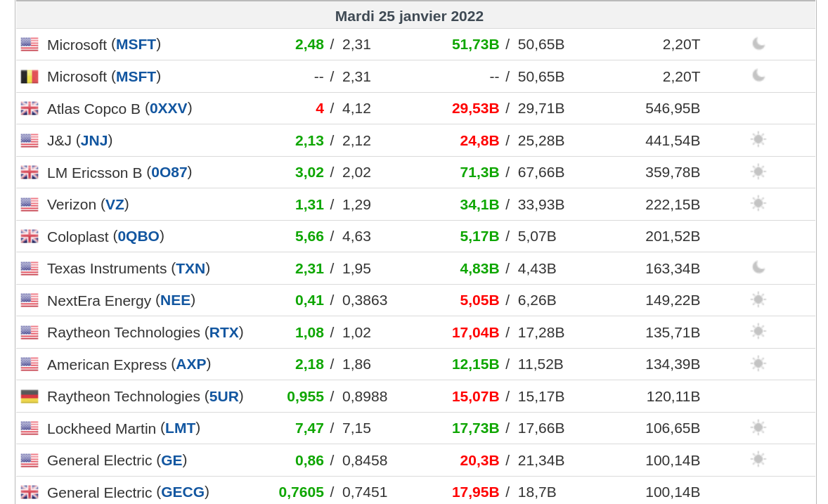The height and width of the screenshot is (504, 828).
Task: Click the Mardi 25 janvier 2022 date header
Action: coord(409,16)
